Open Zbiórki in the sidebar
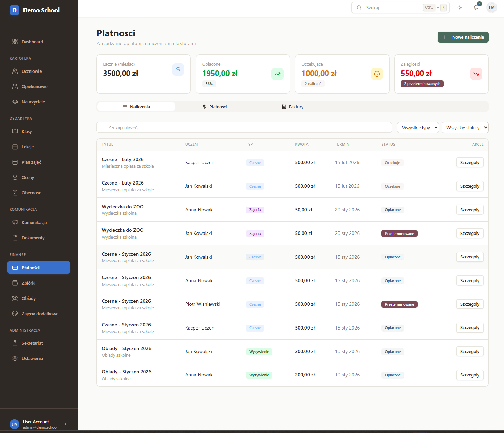Viewport: 504px width, 433px height. pos(29,283)
